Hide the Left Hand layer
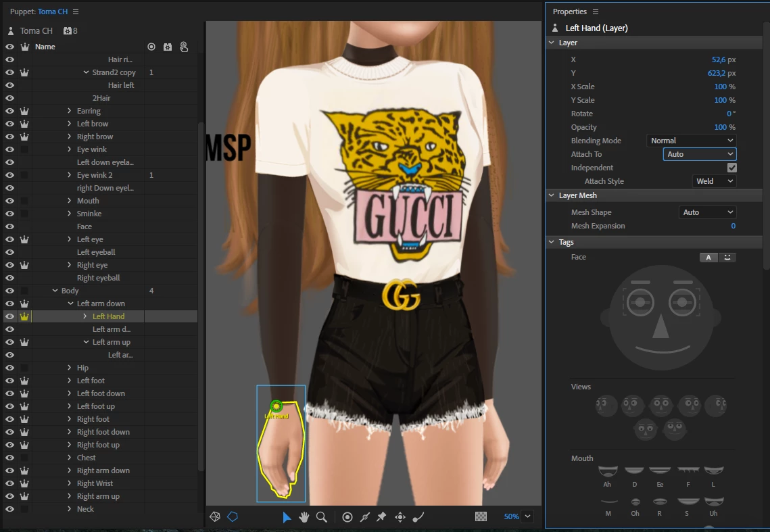Image resolution: width=770 pixels, height=532 pixels. click(x=9, y=316)
